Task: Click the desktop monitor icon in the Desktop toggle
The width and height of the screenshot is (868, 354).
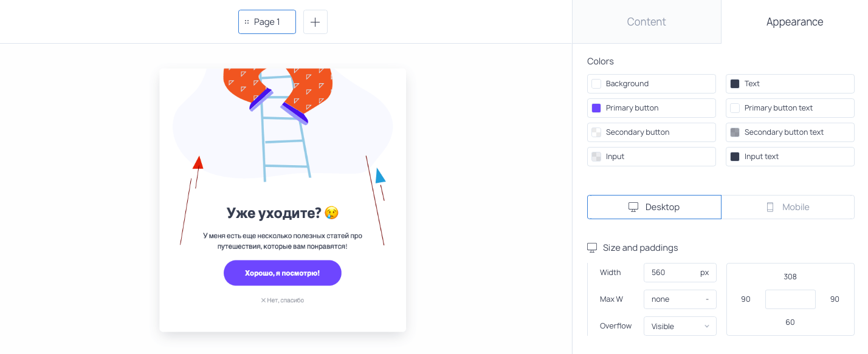Action: tap(633, 207)
